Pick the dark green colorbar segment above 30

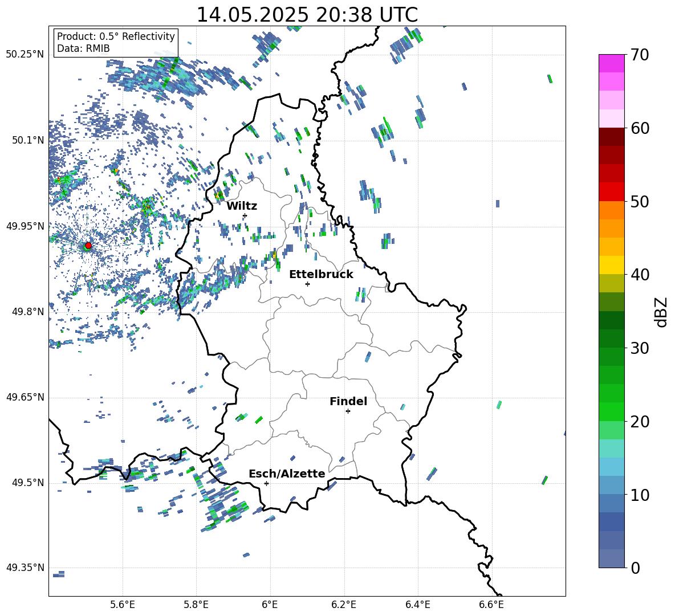612,338
